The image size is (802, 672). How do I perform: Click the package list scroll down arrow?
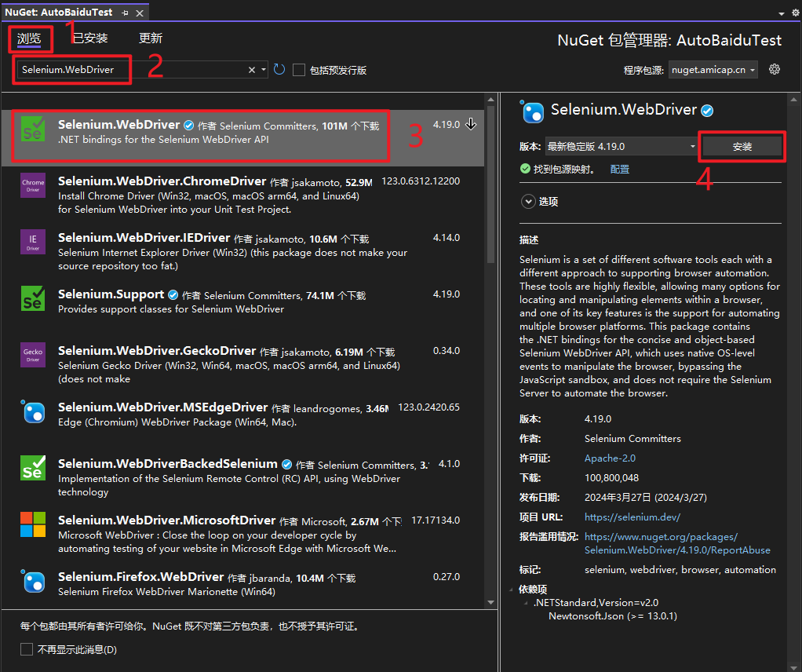point(491,602)
